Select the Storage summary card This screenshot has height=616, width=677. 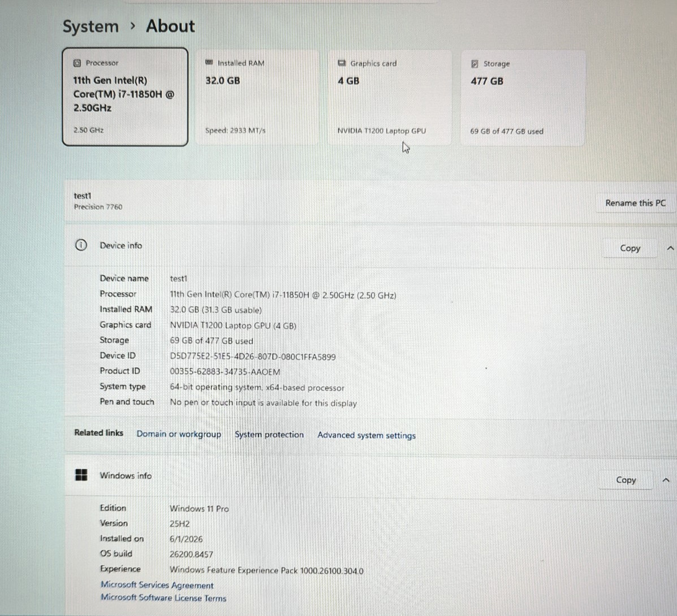click(x=523, y=98)
